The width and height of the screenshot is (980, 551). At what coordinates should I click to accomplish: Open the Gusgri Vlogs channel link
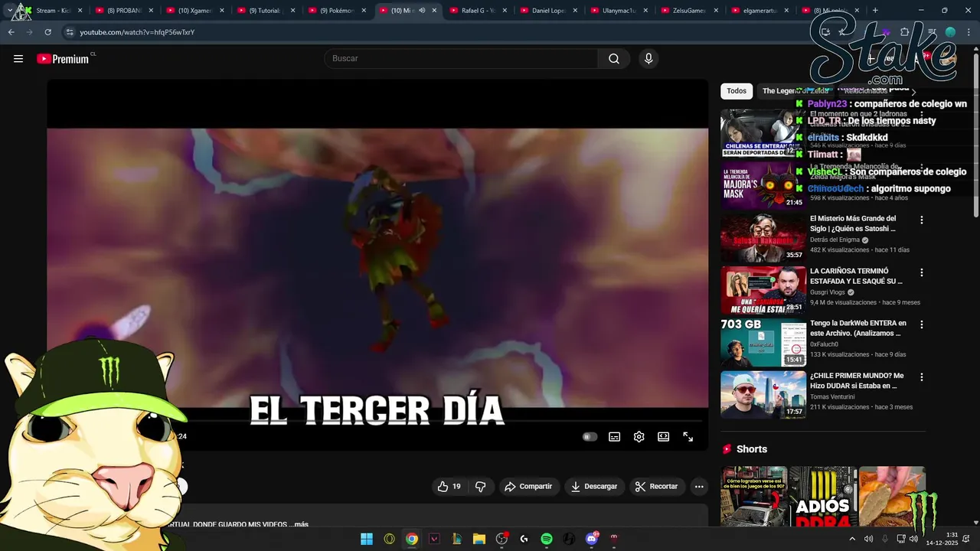tap(828, 292)
